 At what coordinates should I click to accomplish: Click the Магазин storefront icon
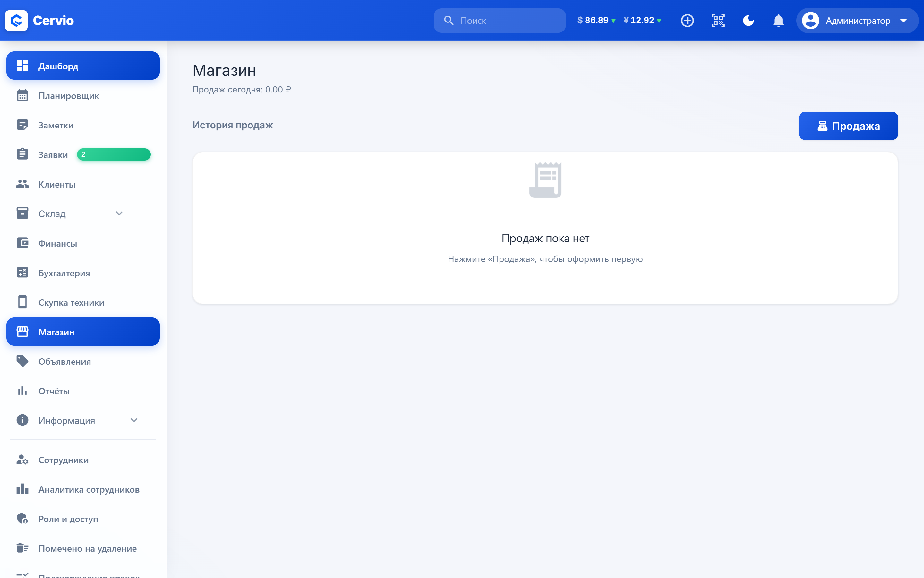[x=22, y=331]
